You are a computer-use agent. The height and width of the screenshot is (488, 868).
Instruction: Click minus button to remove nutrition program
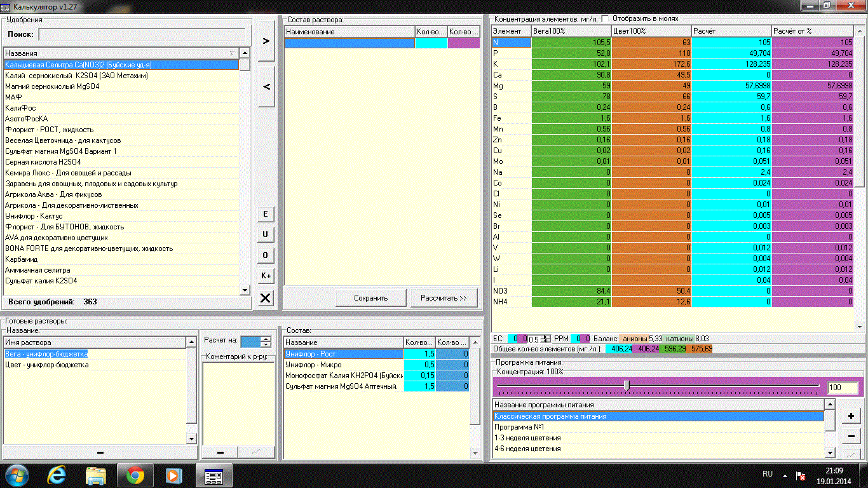(851, 436)
